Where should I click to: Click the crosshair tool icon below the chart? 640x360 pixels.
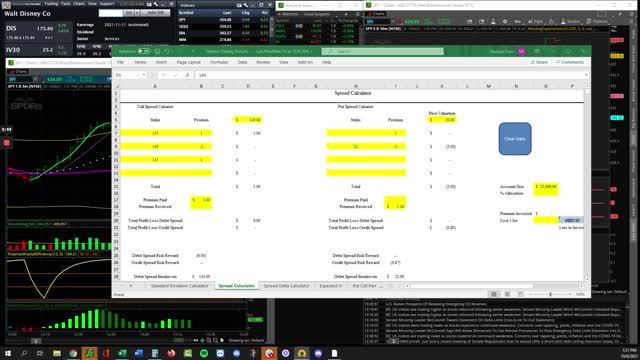tap(202, 340)
